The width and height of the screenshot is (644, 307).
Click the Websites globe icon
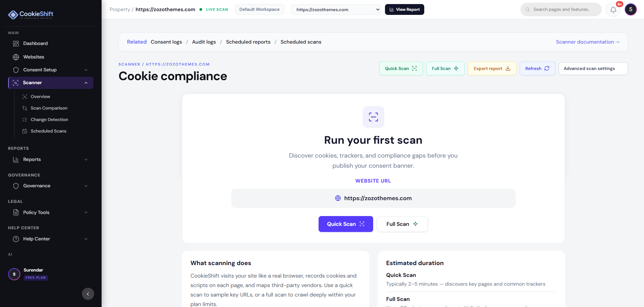coord(16,57)
